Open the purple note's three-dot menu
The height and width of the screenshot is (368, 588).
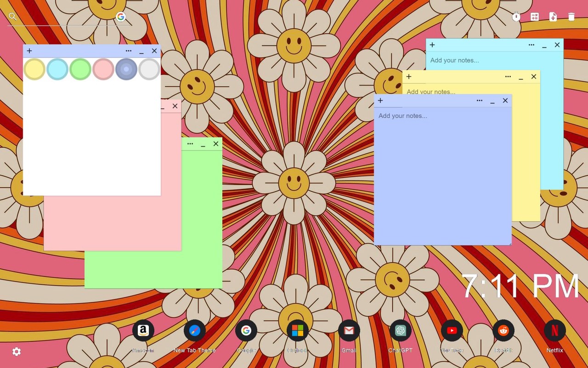pyautogui.click(x=480, y=101)
